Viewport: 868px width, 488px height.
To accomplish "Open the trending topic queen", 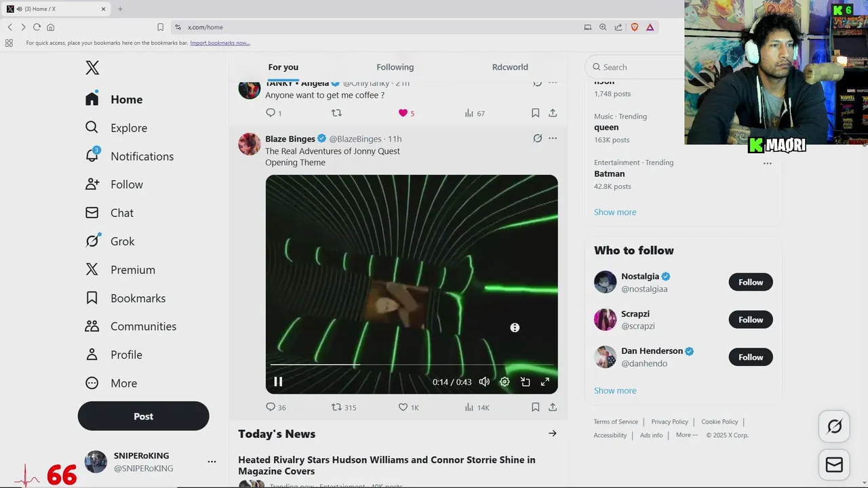I will click(x=606, y=127).
